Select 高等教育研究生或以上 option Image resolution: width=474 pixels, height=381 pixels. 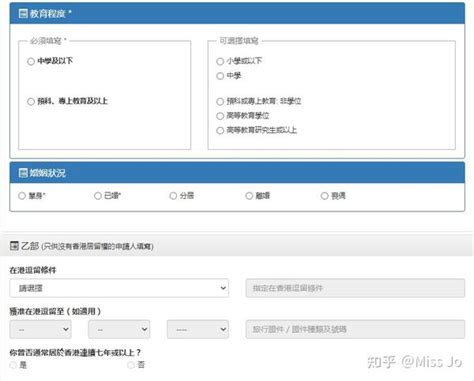click(x=220, y=130)
